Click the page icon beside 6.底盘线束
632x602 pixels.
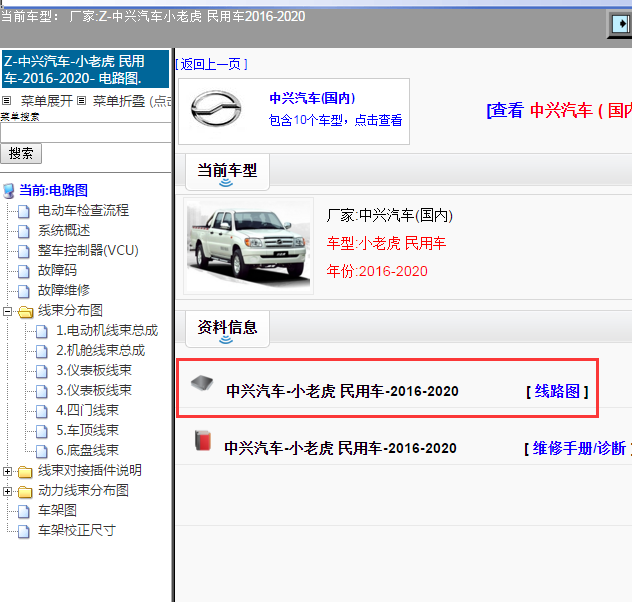pos(42,451)
